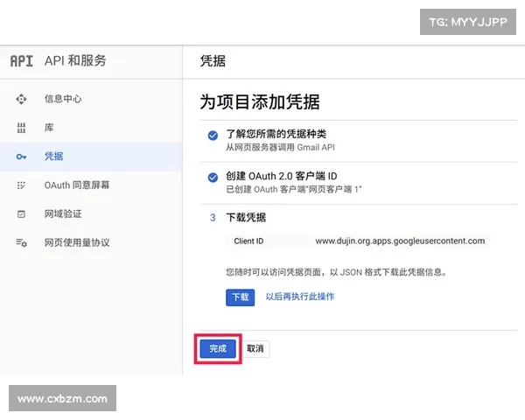The height and width of the screenshot is (420, 525).
Task: Click the 以后再执行此操作 link
Action: [300, 297]
